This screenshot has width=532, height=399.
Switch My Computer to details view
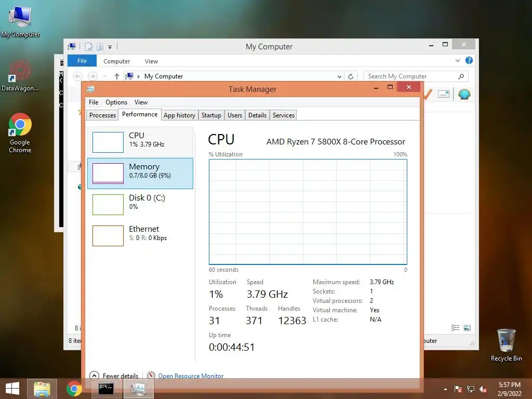point(455,327)
